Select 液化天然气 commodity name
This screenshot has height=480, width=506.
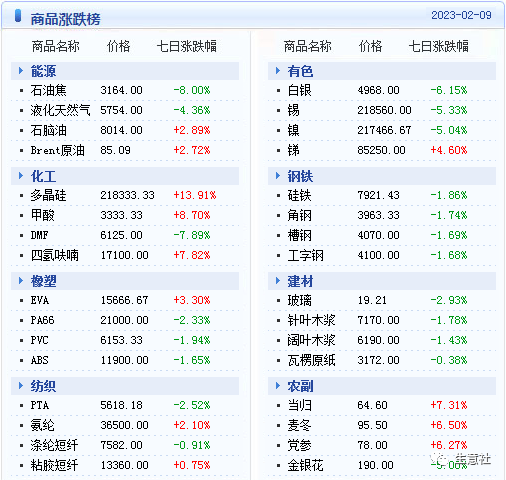tap(60, 110)
